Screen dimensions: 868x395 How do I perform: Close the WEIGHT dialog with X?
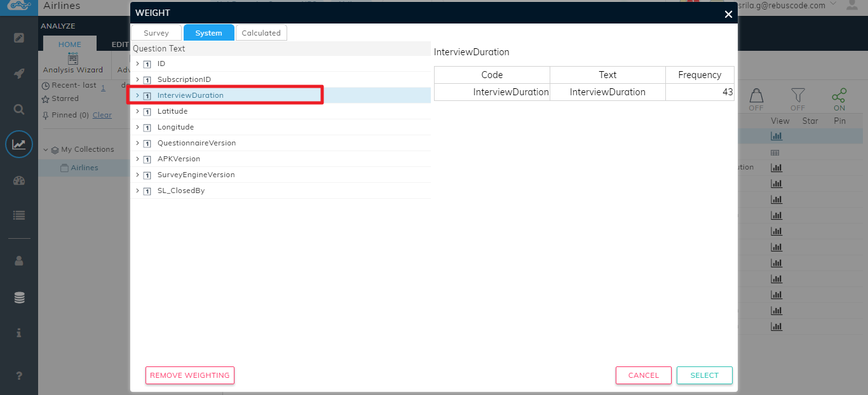[x=728, y=14]
